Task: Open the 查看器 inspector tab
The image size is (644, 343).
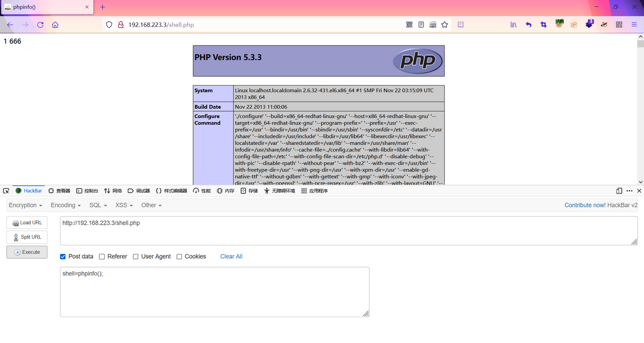Action: click(x=59, y=191)
